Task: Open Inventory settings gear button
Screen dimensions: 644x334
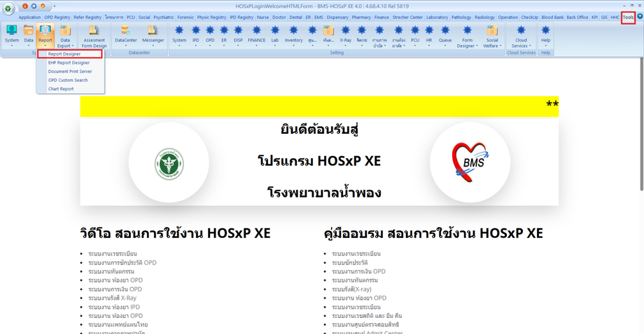Action: pos(293,35)
